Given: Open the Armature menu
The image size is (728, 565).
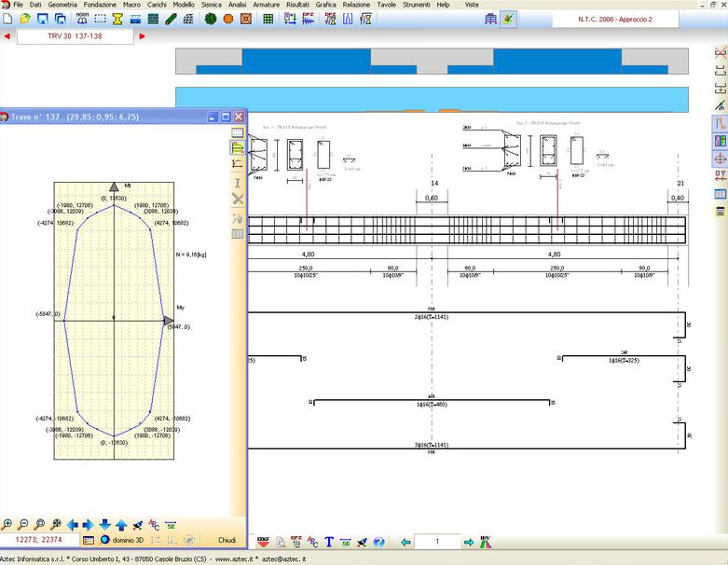Looking at the screenshot, I should point(266,5).
